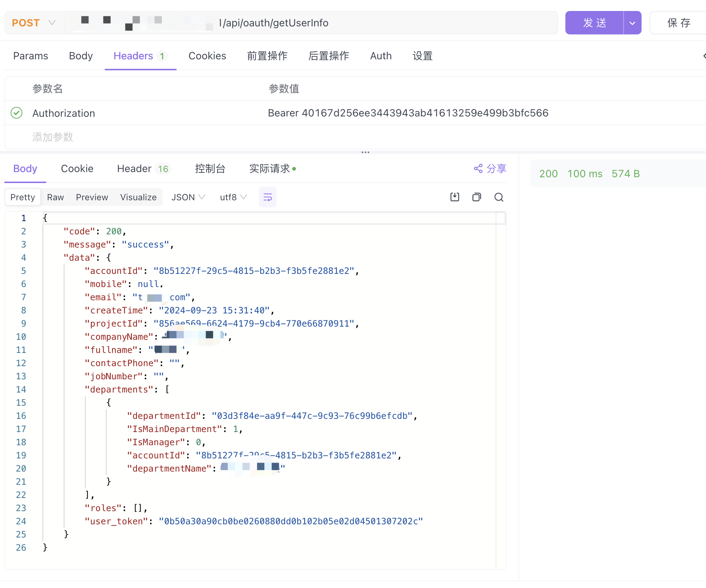Viewport: 706px width, 588px height.
Task: Open the 后置操作 tab
Action: (x=329, y=56)
